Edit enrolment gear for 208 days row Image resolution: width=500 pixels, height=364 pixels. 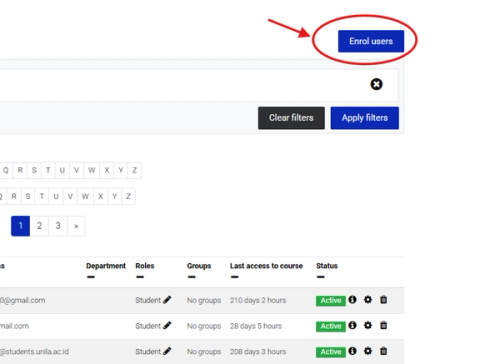pos(368,351)
